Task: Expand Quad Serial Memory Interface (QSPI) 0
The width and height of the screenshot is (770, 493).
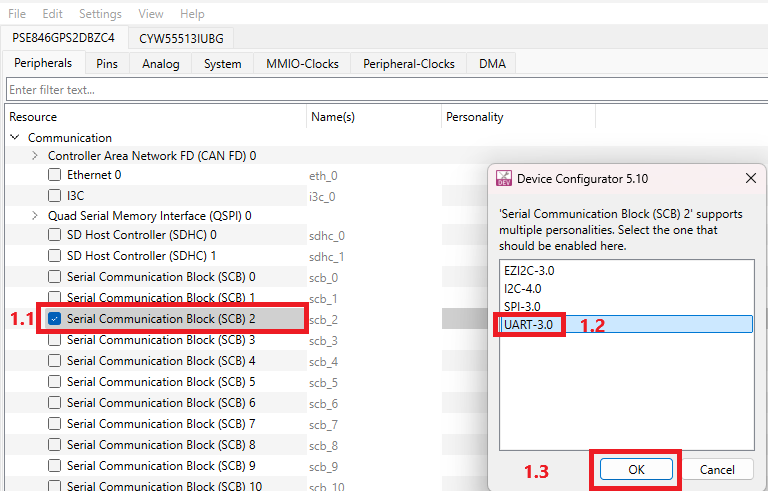Action: point(35,215)
